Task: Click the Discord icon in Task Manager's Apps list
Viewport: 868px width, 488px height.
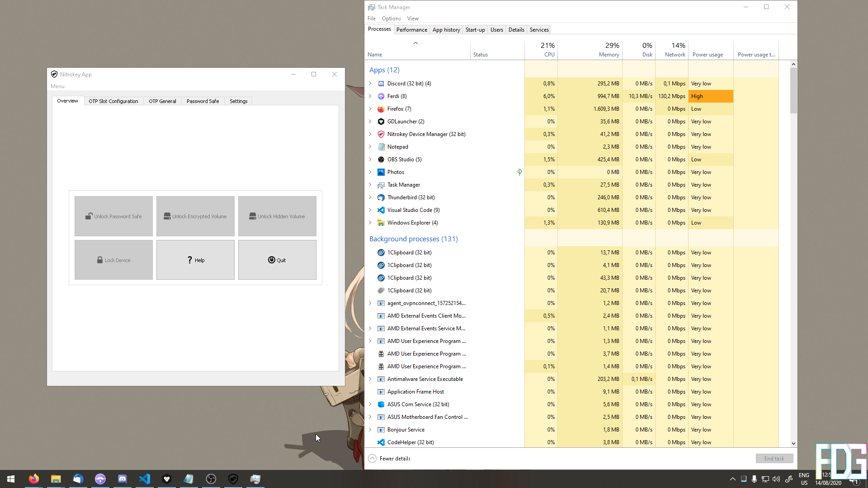Action: point(381,84)
